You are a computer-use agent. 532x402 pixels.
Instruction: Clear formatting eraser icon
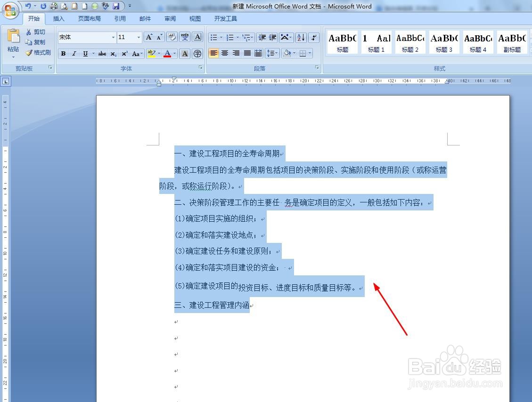172,37
